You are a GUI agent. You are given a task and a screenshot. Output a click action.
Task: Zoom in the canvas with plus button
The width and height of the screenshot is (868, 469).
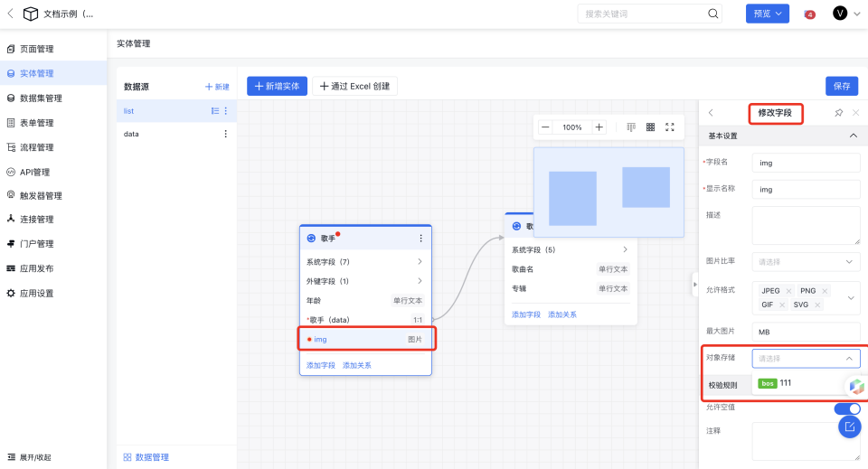599,127
